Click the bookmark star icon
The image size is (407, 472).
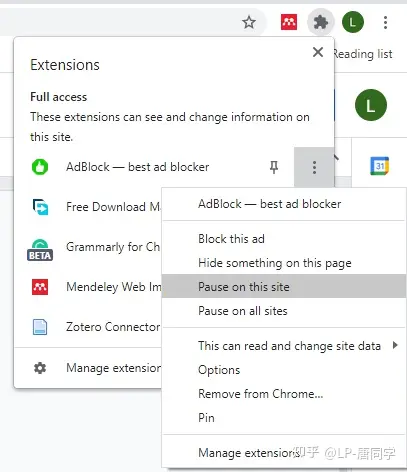249,23
